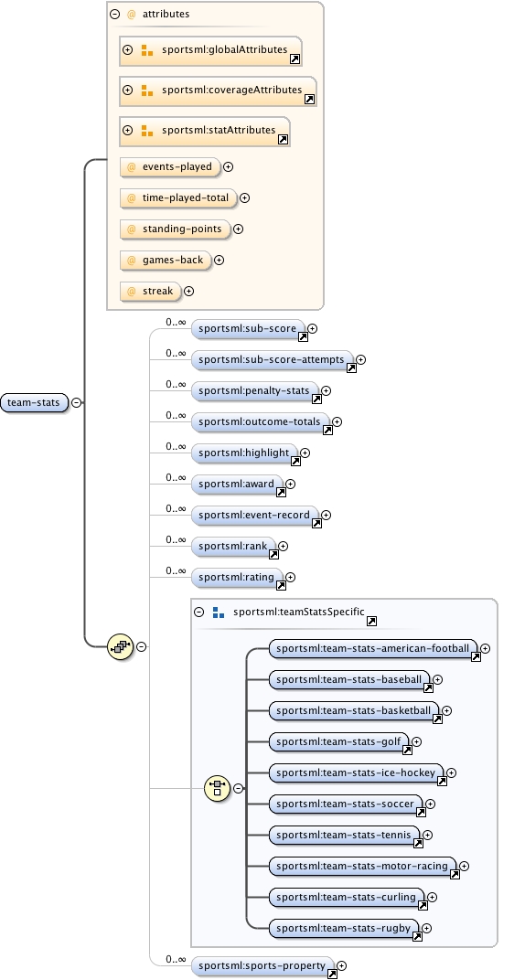Follow team-stats-golf reference arrow icon
This screenshot has height=980, width=514.
(408, 750)
